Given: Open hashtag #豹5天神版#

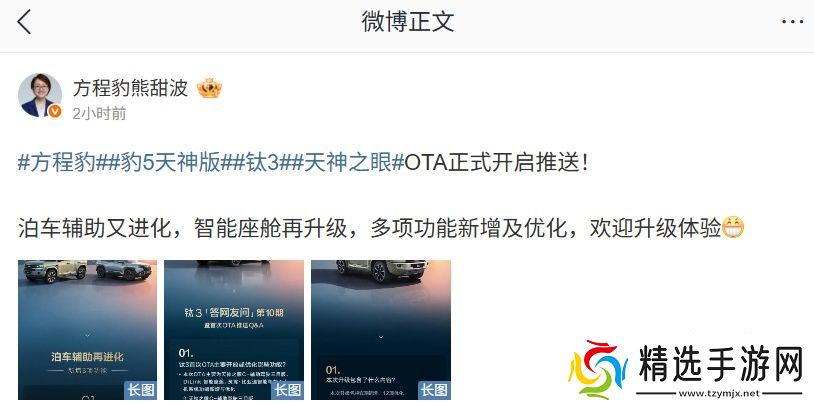Looking at the screenshot, I should [170, 164].
